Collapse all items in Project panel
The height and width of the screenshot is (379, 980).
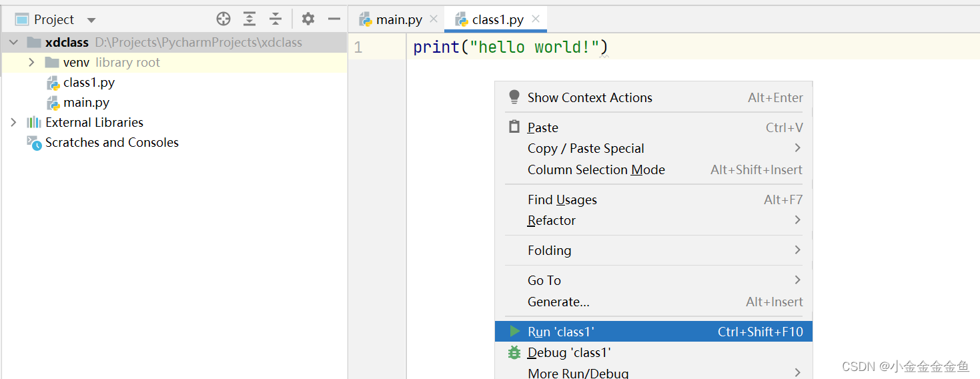[x=276, y=19]
